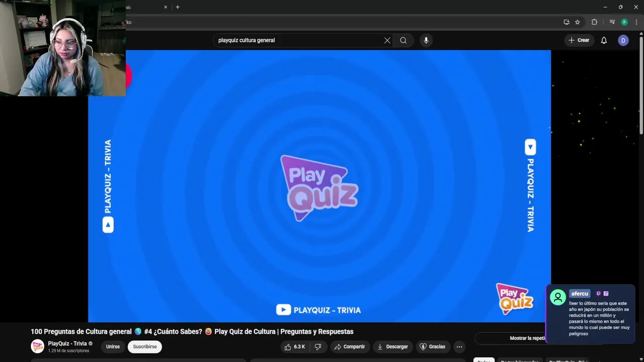Click the magnifier search button

pos(403,40)
